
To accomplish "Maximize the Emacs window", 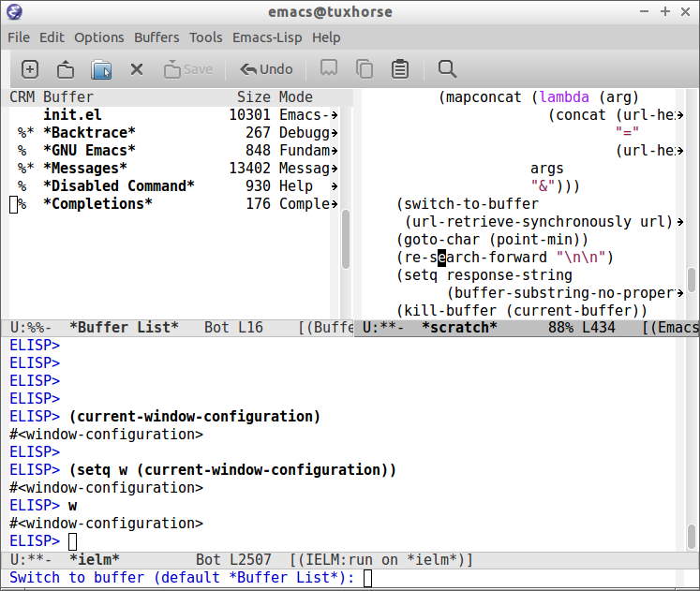I will [x=665, y=11].
